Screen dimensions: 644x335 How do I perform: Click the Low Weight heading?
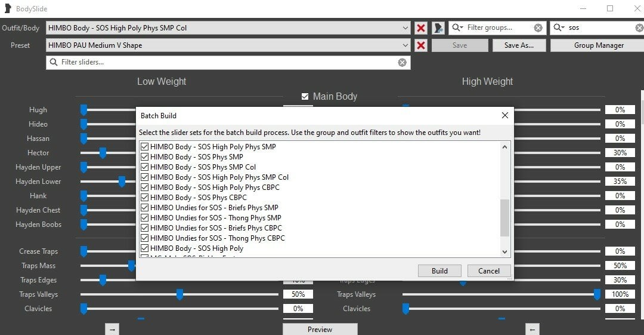click(162, 81)
